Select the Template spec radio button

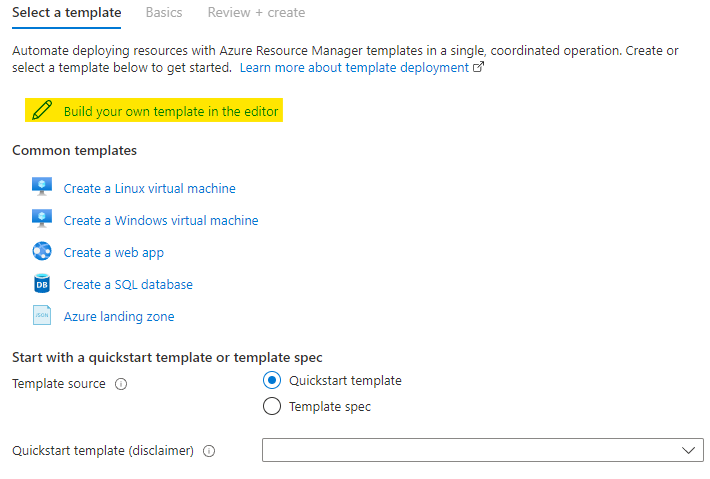pyautogui.click(x=271, y=407)
